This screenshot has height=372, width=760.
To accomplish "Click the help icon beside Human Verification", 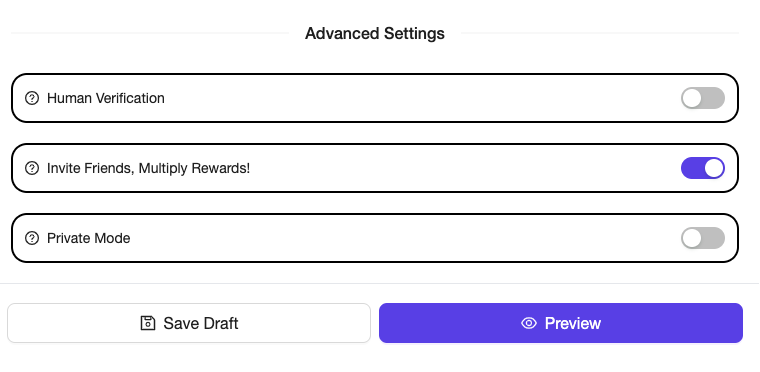I will 32,98.
